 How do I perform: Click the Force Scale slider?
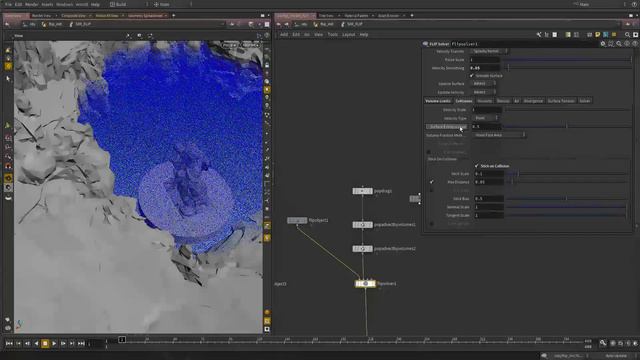(x=567, y=60)
